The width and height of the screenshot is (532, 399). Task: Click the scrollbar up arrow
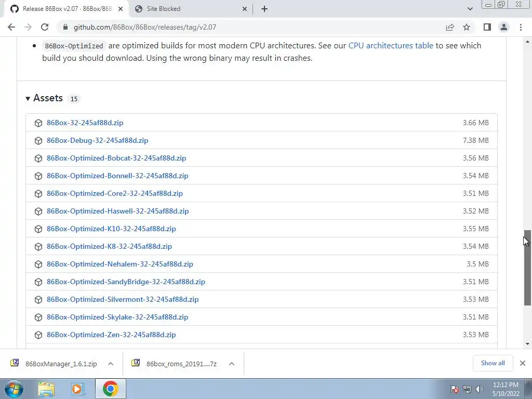coord(527,42)
